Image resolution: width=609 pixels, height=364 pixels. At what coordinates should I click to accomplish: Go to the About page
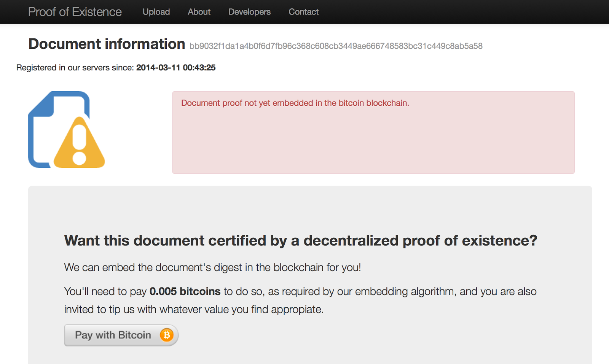coord(199,12)
